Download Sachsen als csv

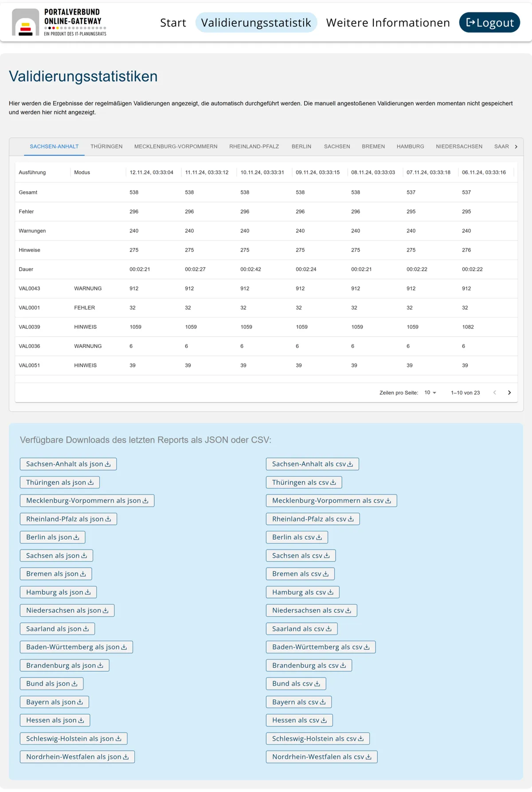301,556
